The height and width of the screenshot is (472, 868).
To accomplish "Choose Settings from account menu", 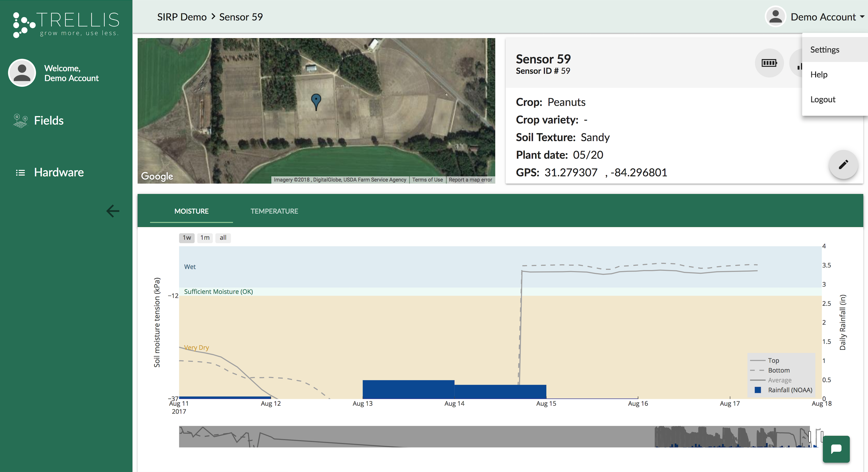I will (825, 50).
